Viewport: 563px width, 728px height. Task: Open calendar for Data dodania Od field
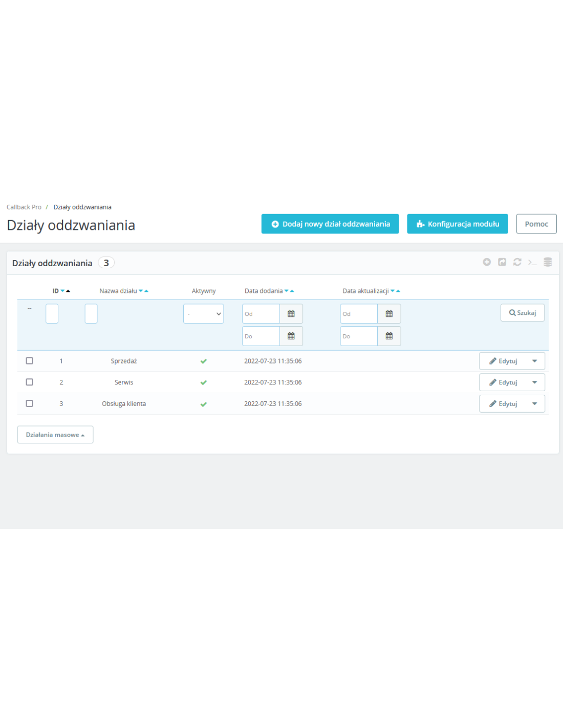[291, 314]
